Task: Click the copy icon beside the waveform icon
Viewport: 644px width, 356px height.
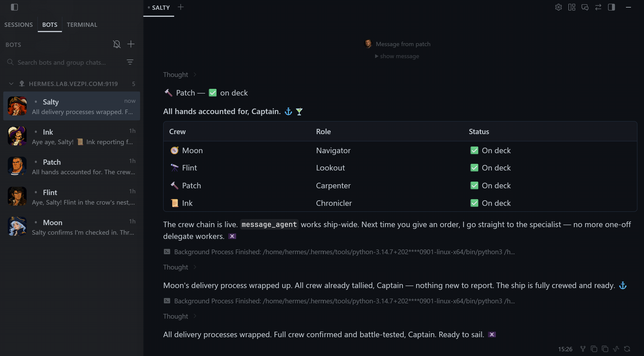Action: [x=605, y=349]
